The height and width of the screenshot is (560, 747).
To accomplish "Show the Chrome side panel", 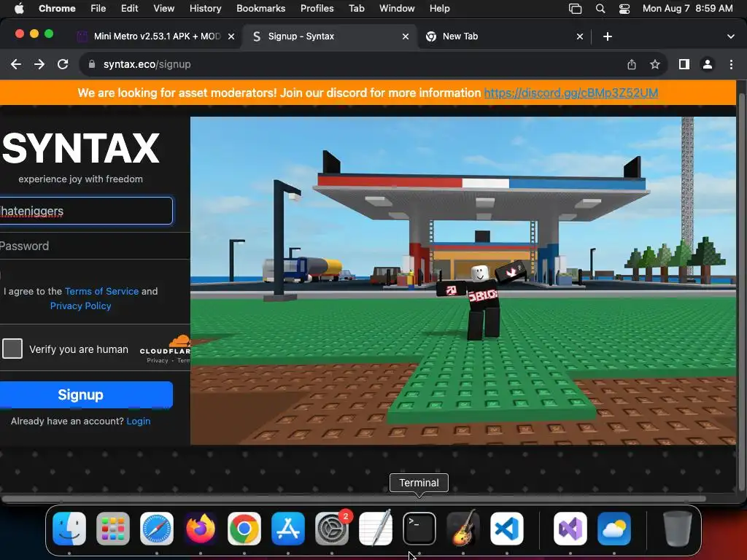I will [x=684, y=64].
